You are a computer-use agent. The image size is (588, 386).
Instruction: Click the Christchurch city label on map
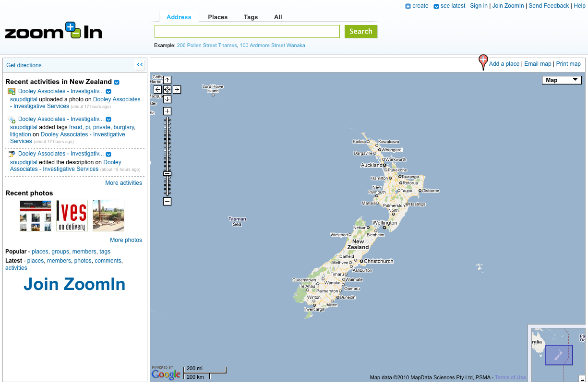click(x=378, y=261)
